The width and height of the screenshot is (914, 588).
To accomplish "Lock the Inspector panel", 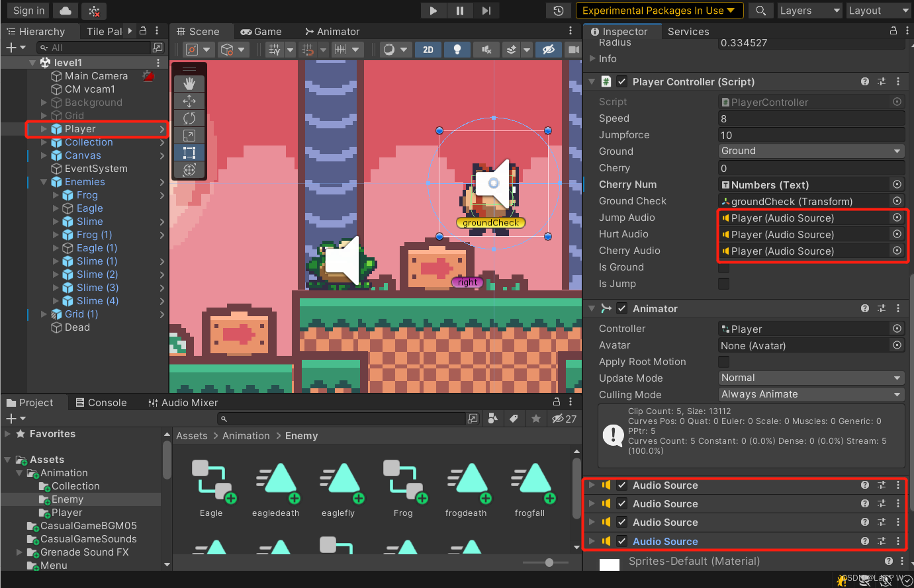I will tap(893, 31).
